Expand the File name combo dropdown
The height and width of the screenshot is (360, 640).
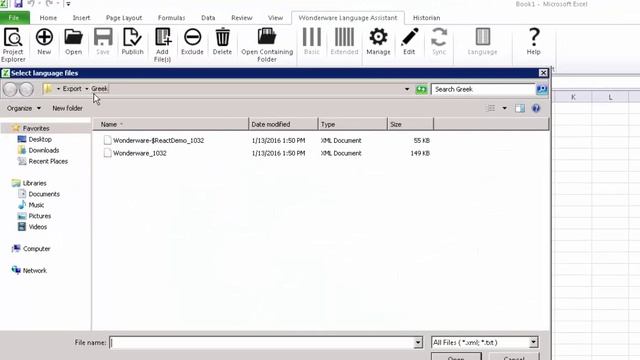[x=418, y=342]
